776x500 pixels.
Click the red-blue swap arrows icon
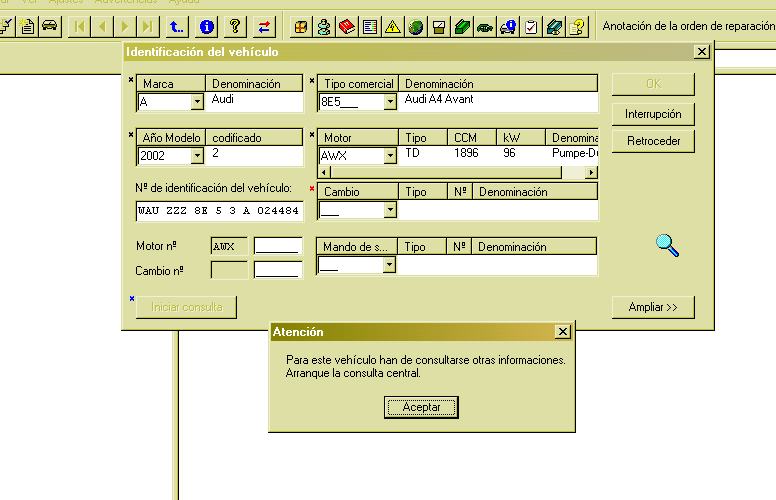click(x=264, y=26)
